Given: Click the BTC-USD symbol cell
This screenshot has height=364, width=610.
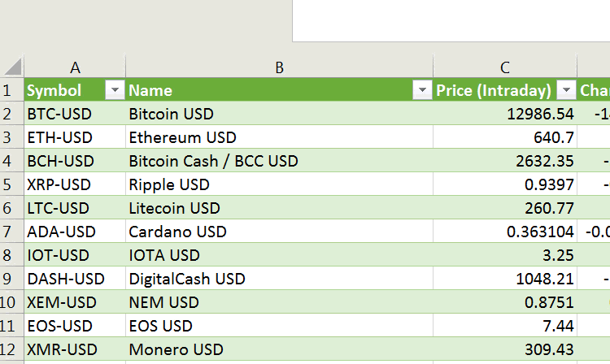Looking at the screenshot, I should click(75, 114).
